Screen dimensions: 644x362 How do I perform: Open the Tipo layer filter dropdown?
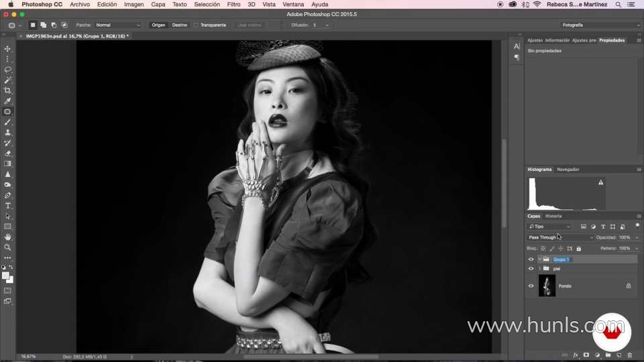coord(549,227)
